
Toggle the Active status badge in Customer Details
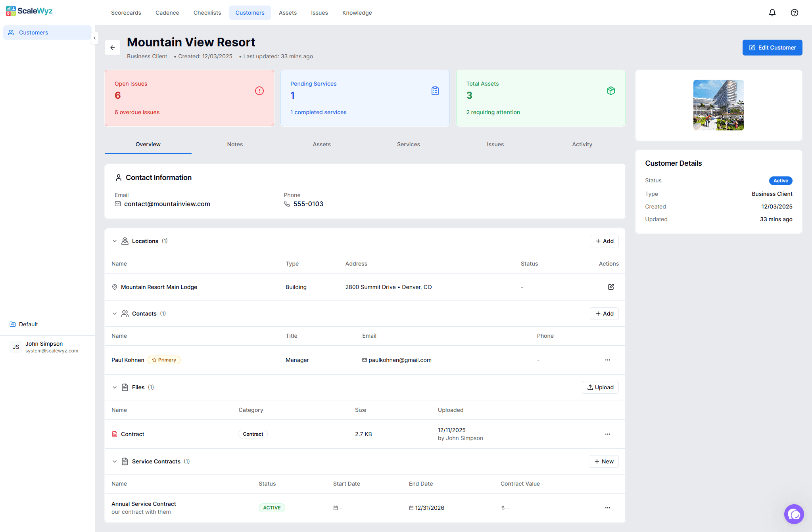click(780, 180)
